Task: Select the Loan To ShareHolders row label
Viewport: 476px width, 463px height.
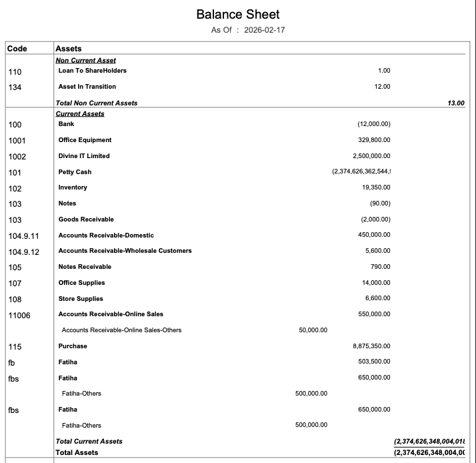Action: tap(92, 71)
